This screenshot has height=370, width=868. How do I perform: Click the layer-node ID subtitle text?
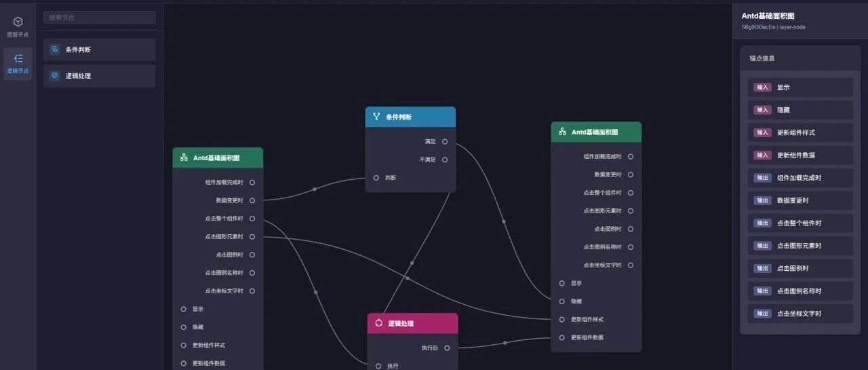point(774,27)
